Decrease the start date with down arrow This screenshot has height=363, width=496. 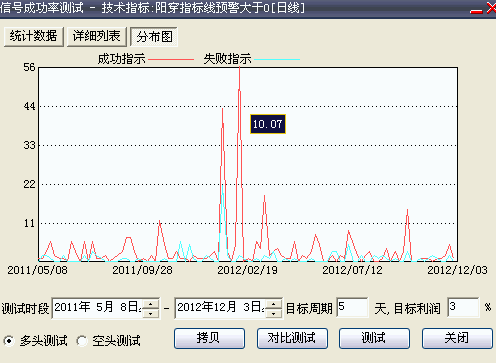(x=151, y=313)
